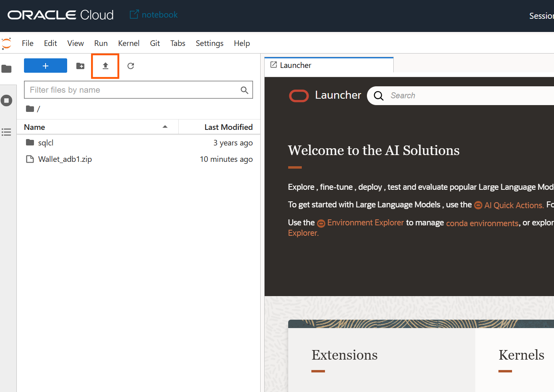Click the Kernels section heading
Screen dimensions: 554x392
(x=521, y=355)
